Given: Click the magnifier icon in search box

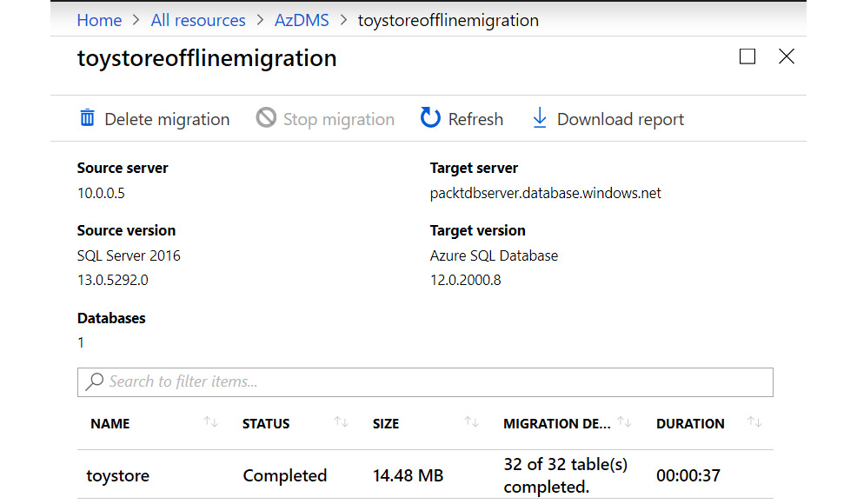Looking at the screenshot, I should coord(94,381).
